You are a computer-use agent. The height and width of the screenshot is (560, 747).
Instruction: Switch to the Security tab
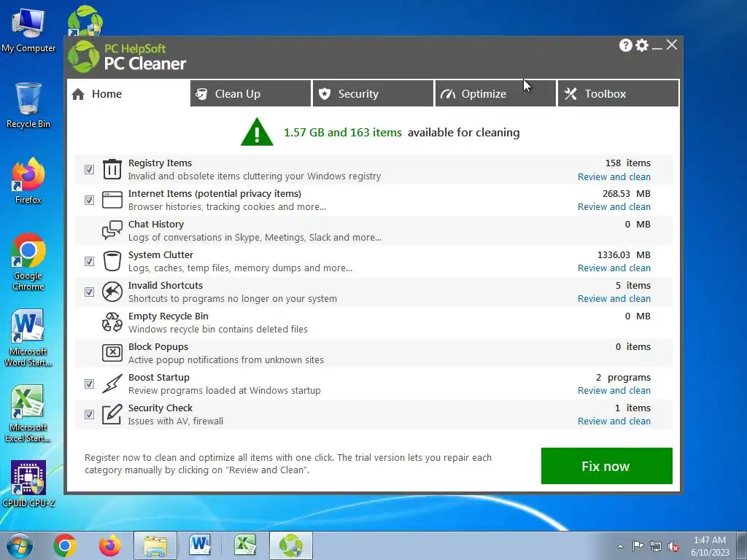point(373,94)
